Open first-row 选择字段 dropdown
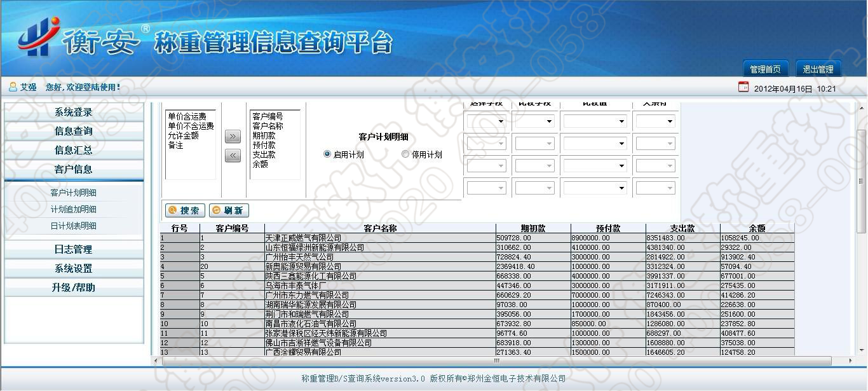 click(486, 121)
